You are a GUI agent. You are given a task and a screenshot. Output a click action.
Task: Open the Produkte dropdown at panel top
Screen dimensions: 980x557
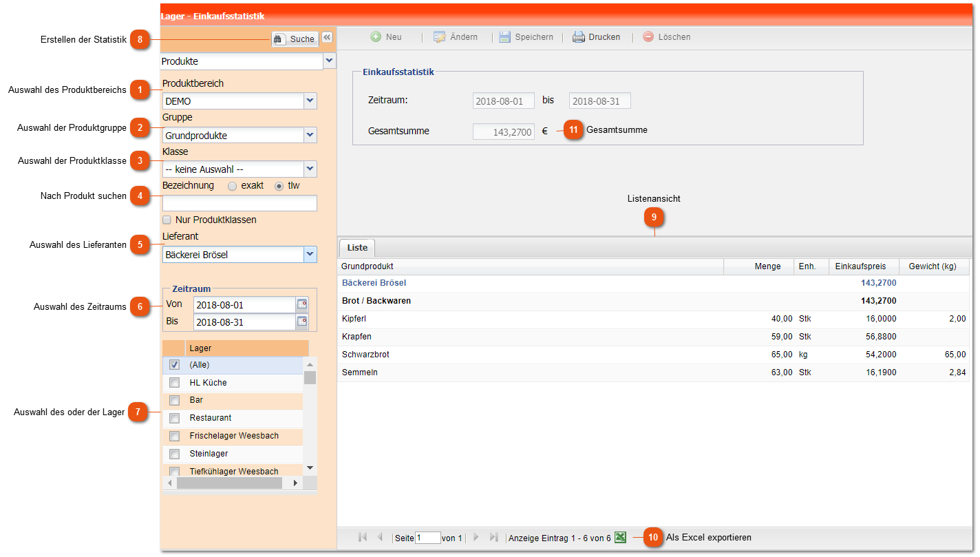coord(329,61)
